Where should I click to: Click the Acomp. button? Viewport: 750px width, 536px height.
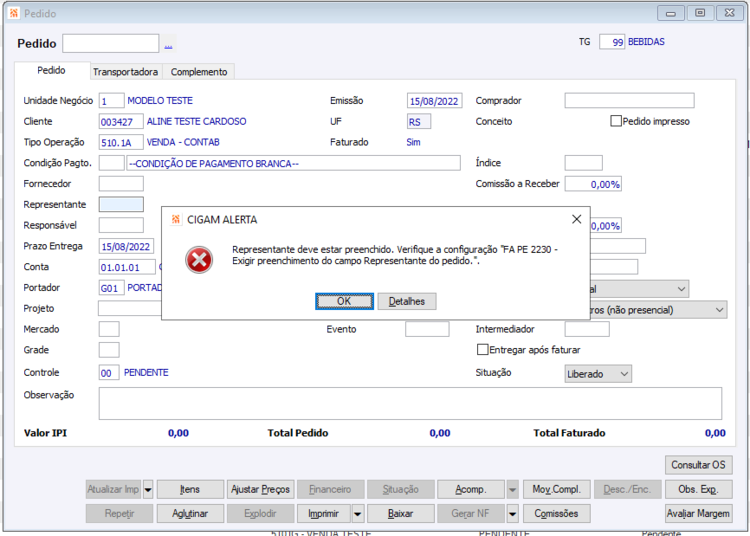[471, 489]
